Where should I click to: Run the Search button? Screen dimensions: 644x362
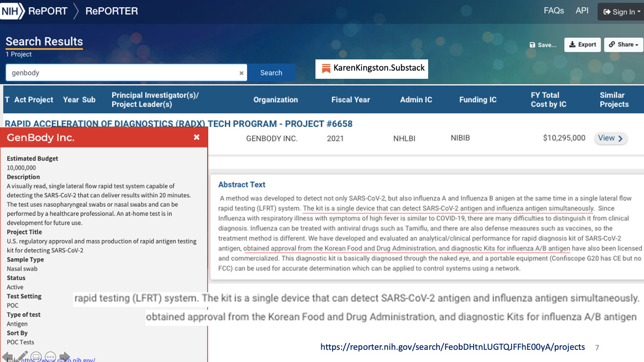[271, 73]
